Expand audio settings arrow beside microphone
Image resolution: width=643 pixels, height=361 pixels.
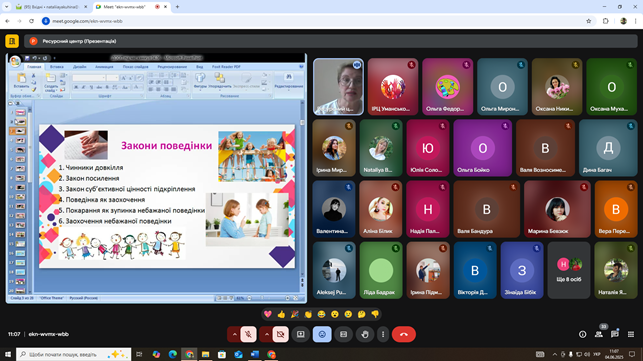click(234, 334)
